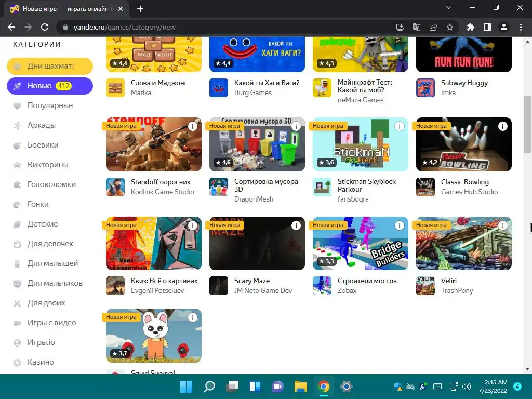Select Боевики category
The height and width of the screenshot is (399, 532).
50,145
